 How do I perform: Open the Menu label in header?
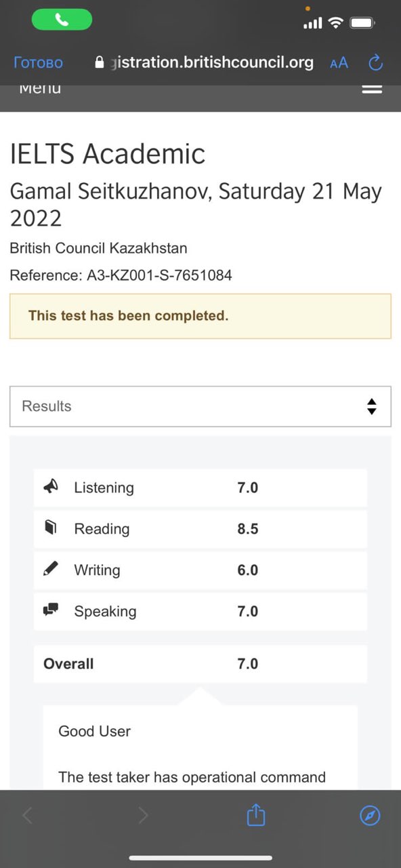point(40,88)
